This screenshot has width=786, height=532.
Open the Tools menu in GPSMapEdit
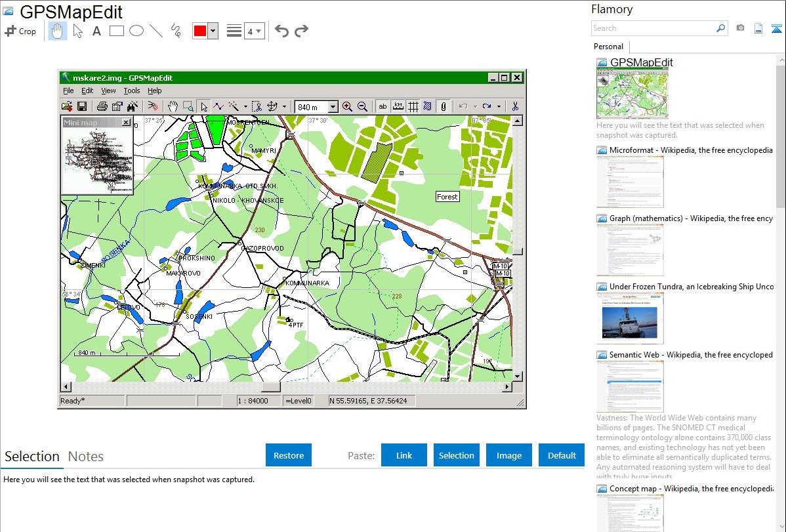pos(132,91)
